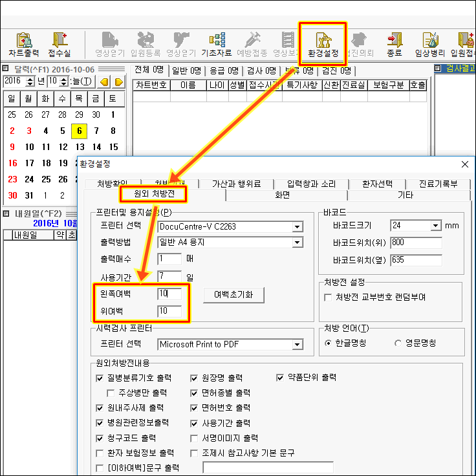Image resolution: width=476 pixels, height=476 pixels.
Task: Open 접수실 from the toolbar
Action: coord(59,43)
